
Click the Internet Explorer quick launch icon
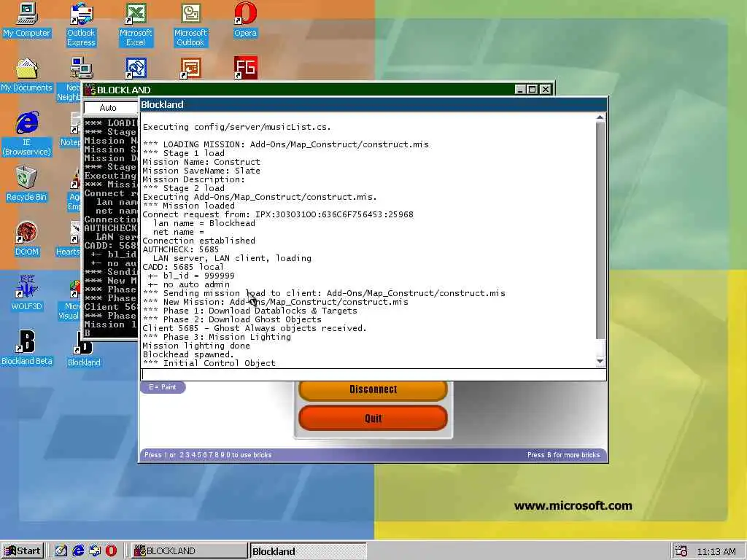[x=78, y=551]
